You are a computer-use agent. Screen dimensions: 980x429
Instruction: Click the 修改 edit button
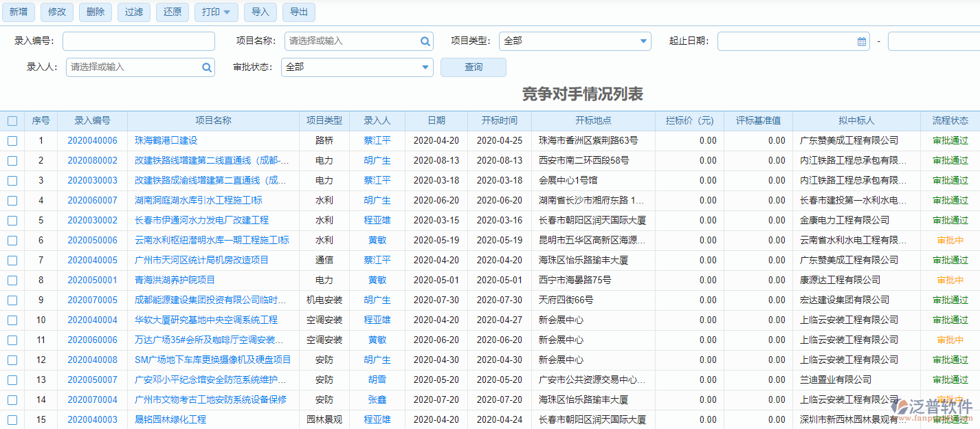pos(56,12)
